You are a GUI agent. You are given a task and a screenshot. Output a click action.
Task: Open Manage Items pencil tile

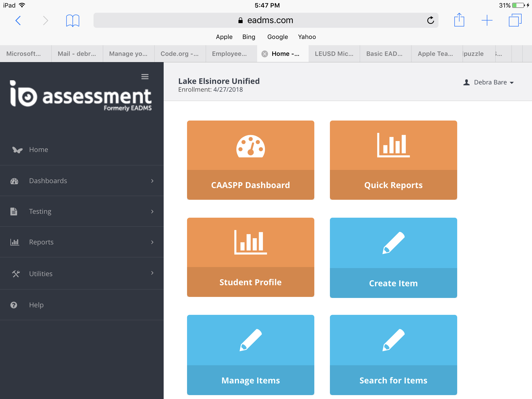pos(250,340)
